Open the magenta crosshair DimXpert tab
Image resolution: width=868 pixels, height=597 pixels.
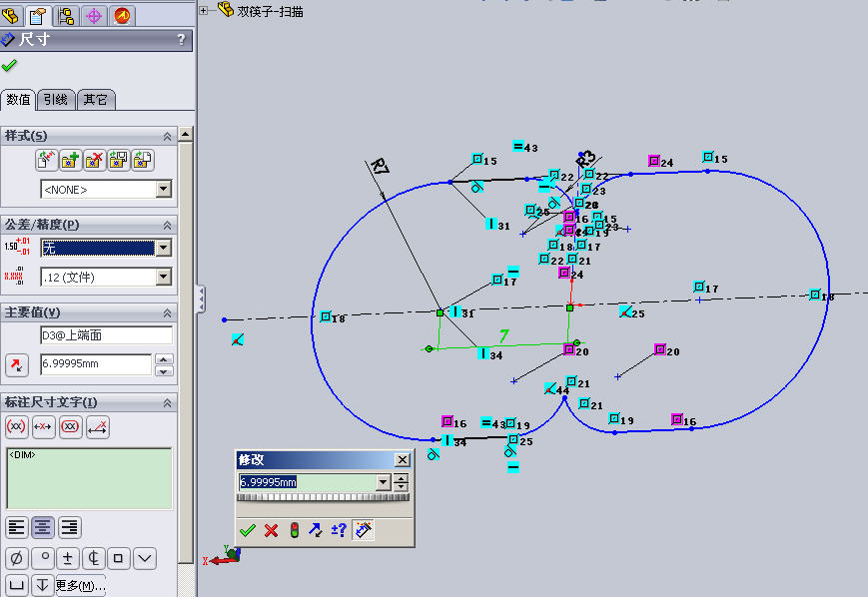[94, 16]
